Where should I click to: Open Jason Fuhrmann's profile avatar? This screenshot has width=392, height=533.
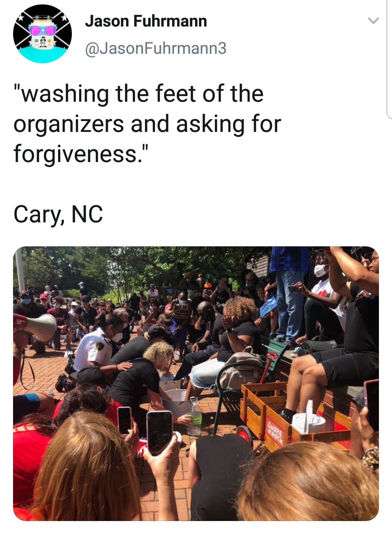42,34
